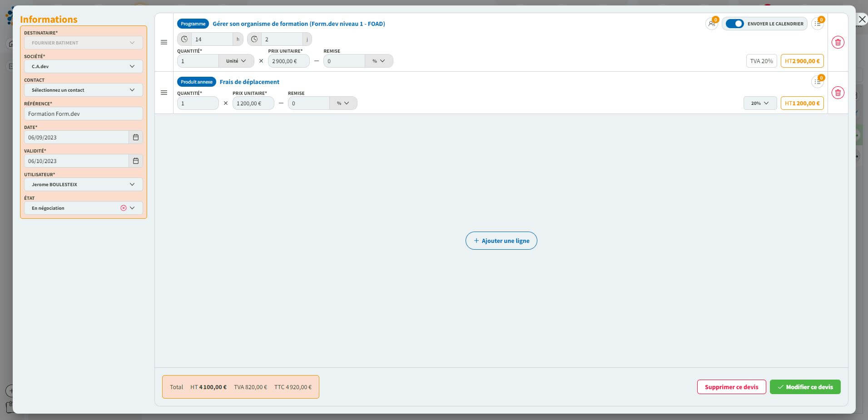Grab drag handle of Programme line
Screen dimensions: 868x420
click(164, 42)
